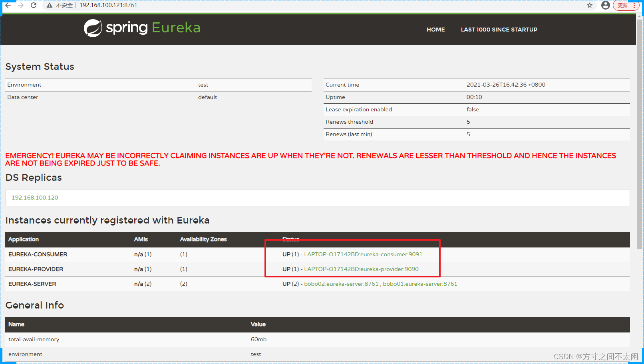Image resolution: width=644 pixels, height=364 pixels.
Task: Click the browser forward arrow
Action: tap(21, 5)
